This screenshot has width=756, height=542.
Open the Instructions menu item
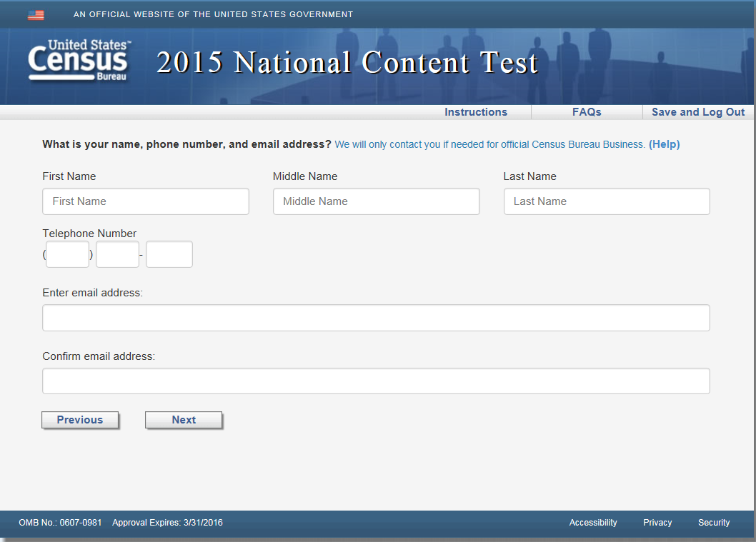[x=475, y=112]
